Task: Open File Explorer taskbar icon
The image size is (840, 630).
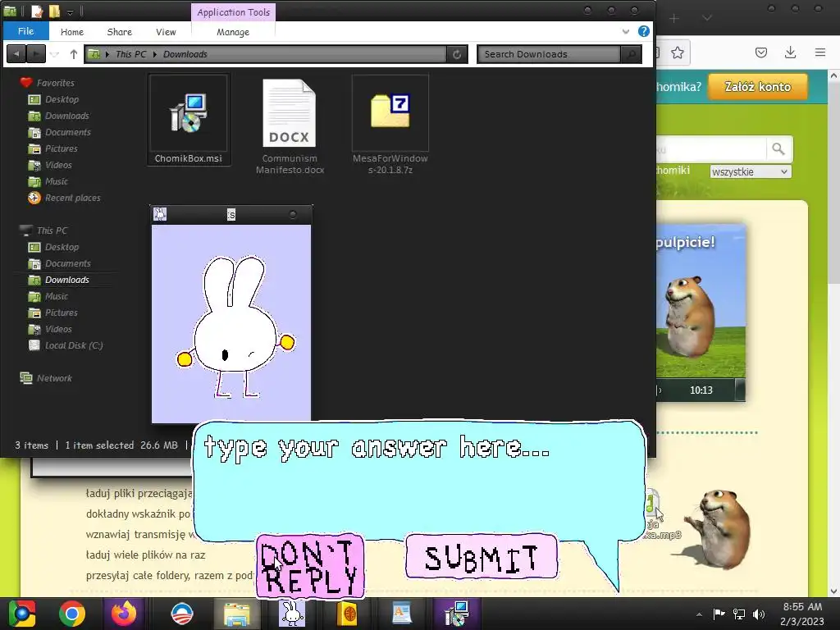Action: click(236, 614)
